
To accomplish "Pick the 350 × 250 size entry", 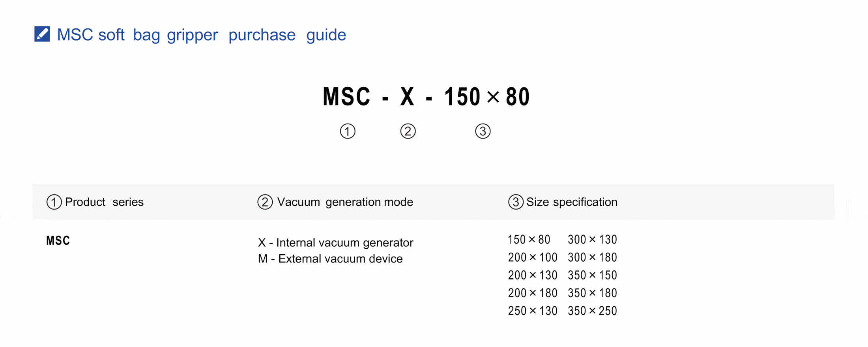I will click(x=592, y=311).
